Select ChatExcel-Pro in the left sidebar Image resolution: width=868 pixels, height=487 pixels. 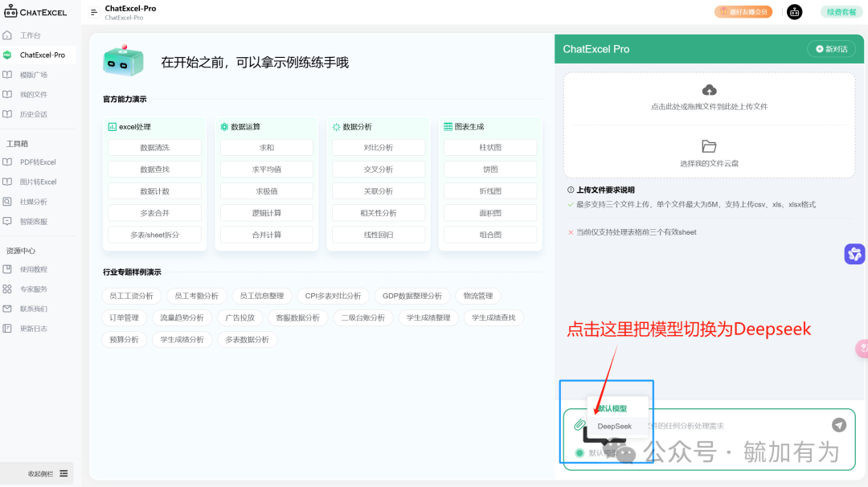tap(38, 55)
